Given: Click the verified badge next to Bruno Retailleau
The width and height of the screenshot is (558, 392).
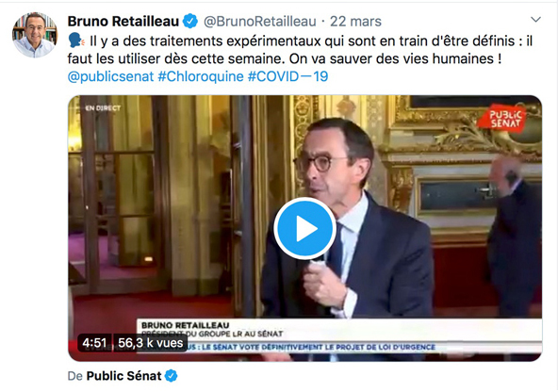Looking at the screenshot, I should point(190,22).
